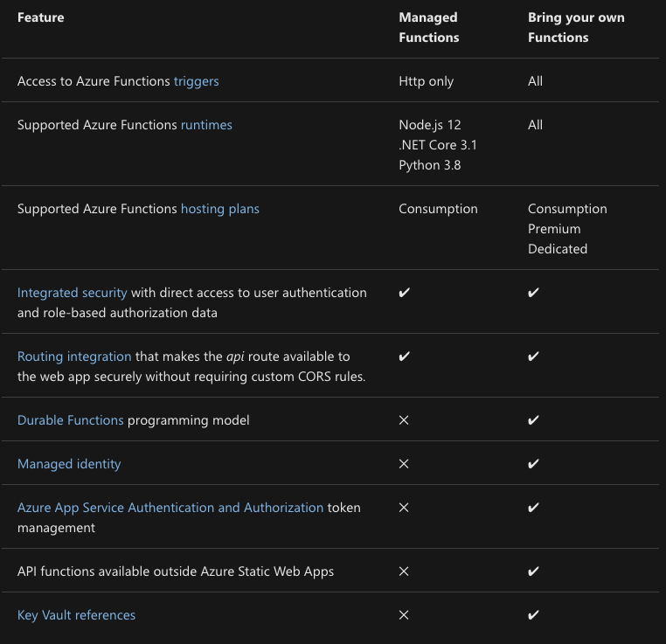Viewport: 666px width, 644px height.
Task: Open the triggers link
Action: (197, 81)
